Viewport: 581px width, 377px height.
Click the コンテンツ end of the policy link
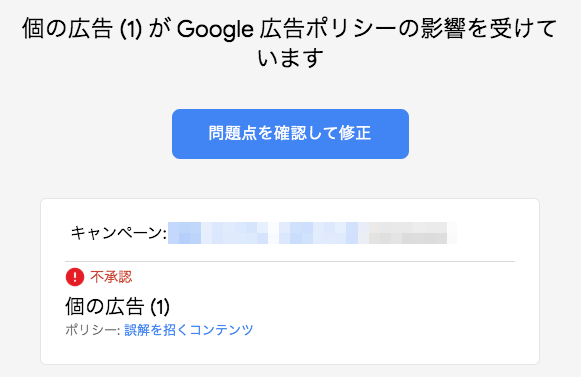click(x=222, y=330)
